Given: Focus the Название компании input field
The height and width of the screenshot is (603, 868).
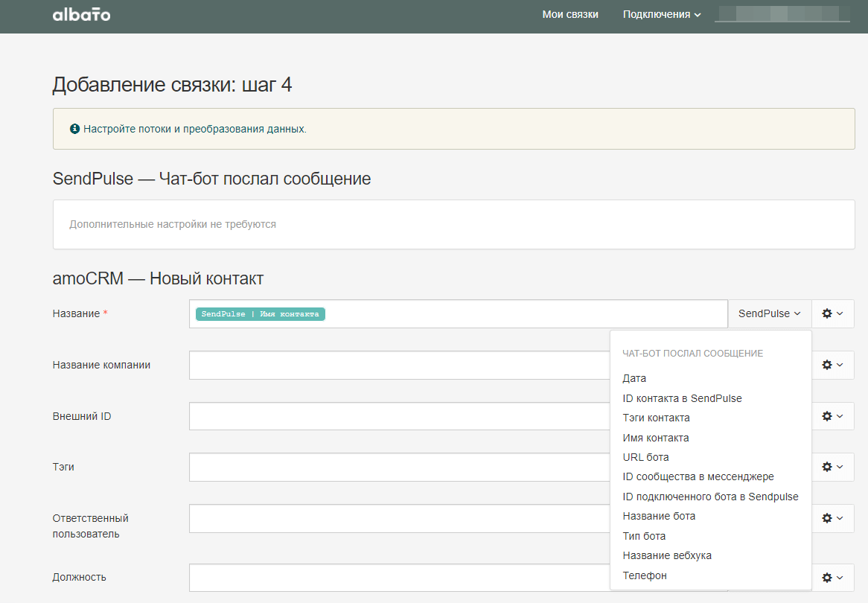Looking at the screenshot, I should coord(400,365).
